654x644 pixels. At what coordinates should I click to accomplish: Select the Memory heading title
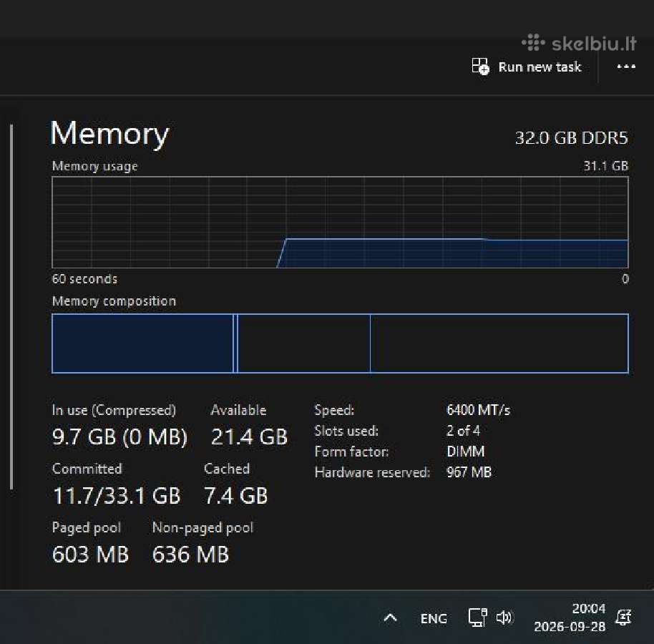[x=109, y=135]
